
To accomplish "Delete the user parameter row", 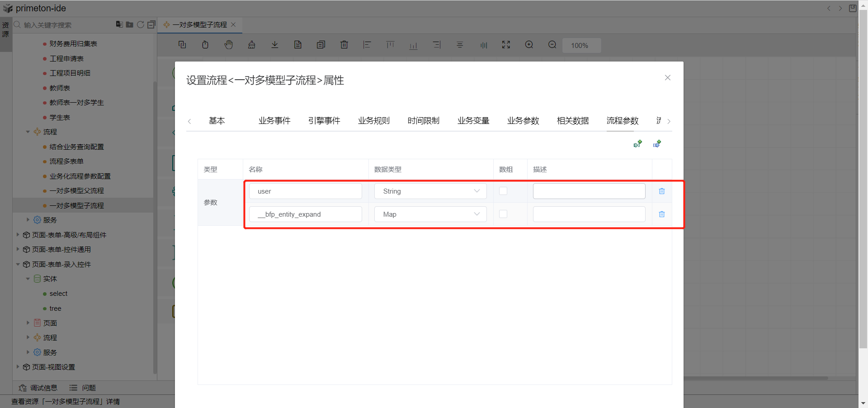I will click(661, 191).
